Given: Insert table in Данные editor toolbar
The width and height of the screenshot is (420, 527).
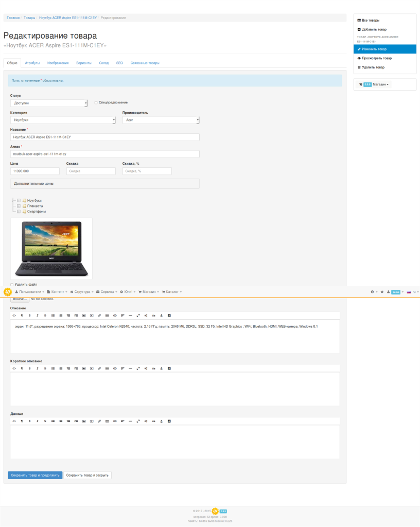Looking at the screenshot, I should (x=107, y=421).
